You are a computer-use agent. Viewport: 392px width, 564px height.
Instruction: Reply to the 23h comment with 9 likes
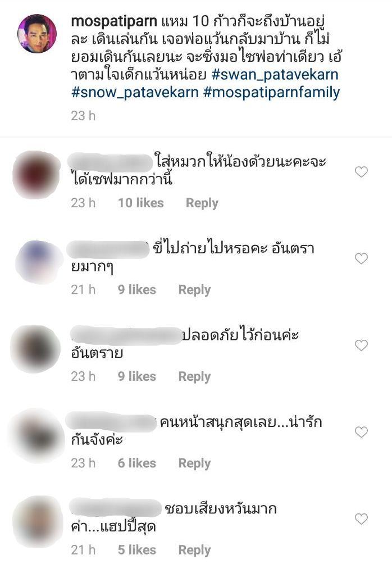click(194, 376)
